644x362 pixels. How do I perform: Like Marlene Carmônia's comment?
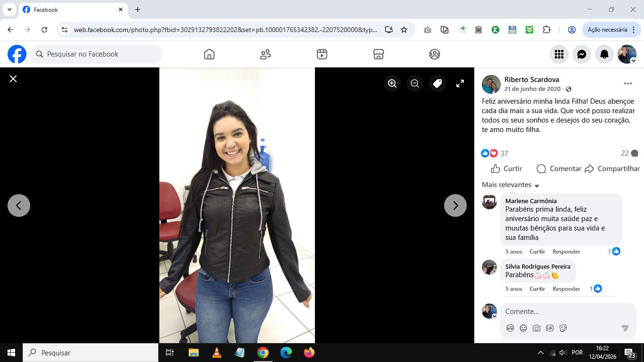pos(537,251)
